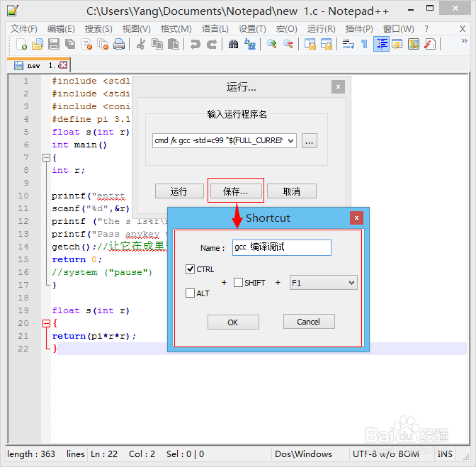The image size is (476, 467).
Task: Open the 插件(P) menu
Action: point(359,29)
